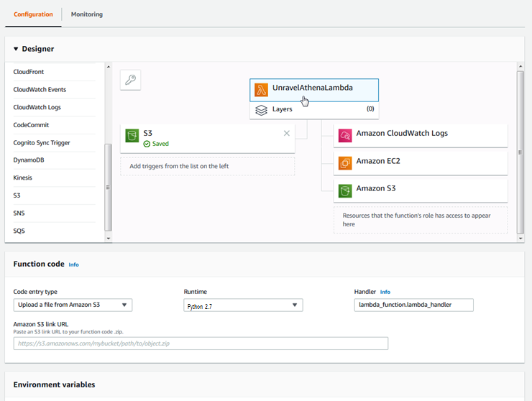Click the Designer panel scrollbar thumb
This screenshot has width=532, height=401.
pos(520,152)
